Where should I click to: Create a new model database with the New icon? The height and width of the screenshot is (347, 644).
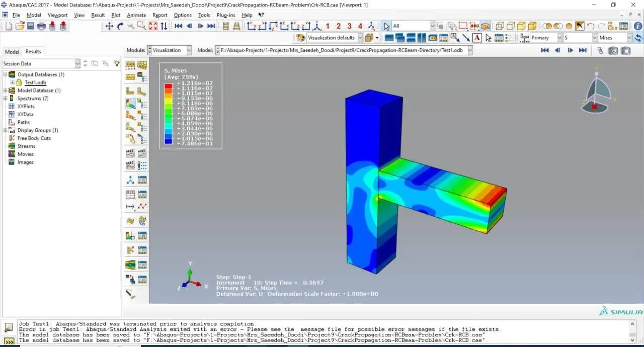9,26
